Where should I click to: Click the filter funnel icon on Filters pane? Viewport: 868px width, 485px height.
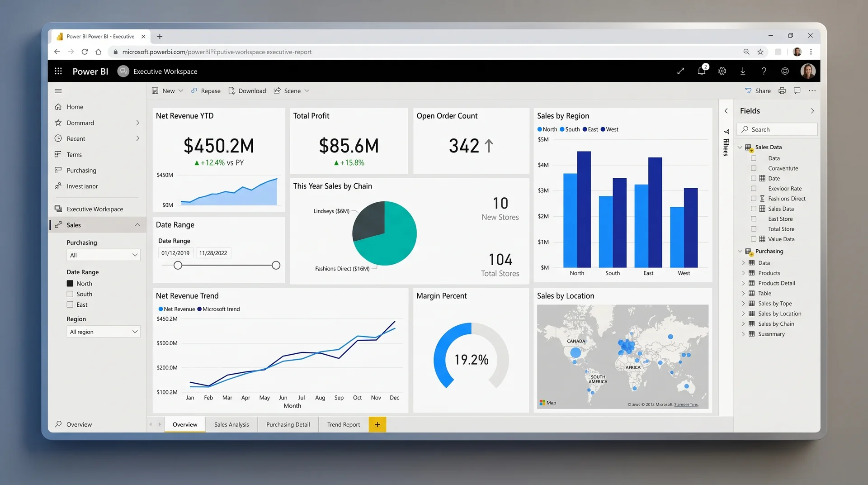click(x=726, y=132)
